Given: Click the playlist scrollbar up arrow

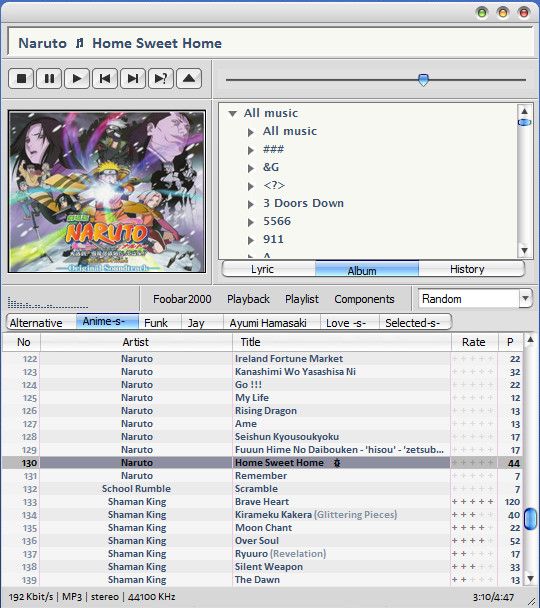Looking at the screenshot, I should pyautogui.click(x=530, y=340).
